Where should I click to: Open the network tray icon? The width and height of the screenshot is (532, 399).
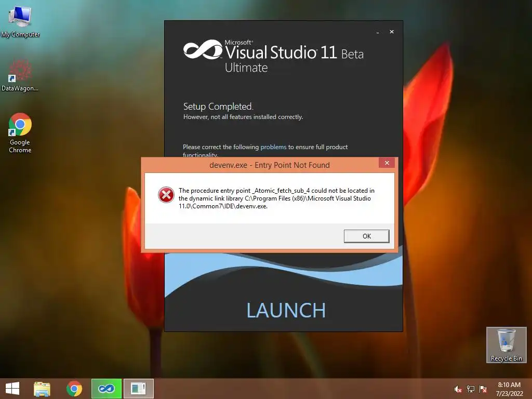click(x=471, y=389)
